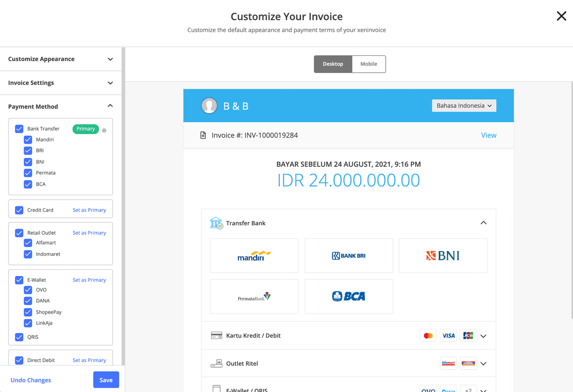Set Direct Debit as Primary
This screenshot has width=573, height=392.
pos(89,360)
